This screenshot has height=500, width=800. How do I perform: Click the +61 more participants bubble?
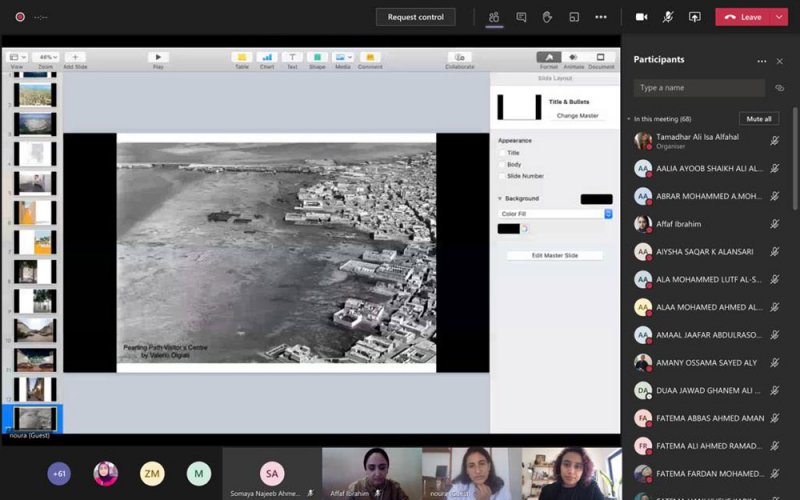coord(59,473)
